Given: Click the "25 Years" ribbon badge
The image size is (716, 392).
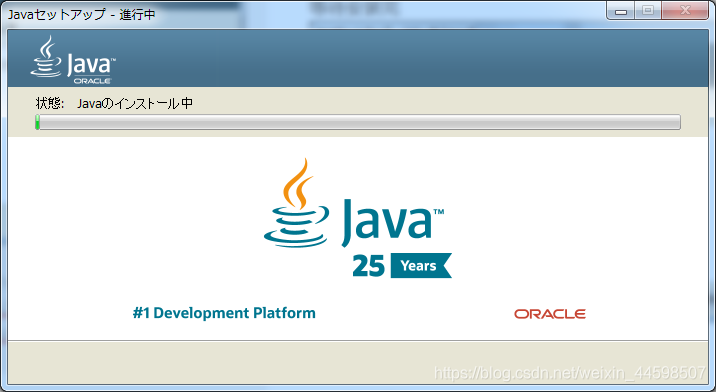Looking at the screenshot, I should (402, 265).
